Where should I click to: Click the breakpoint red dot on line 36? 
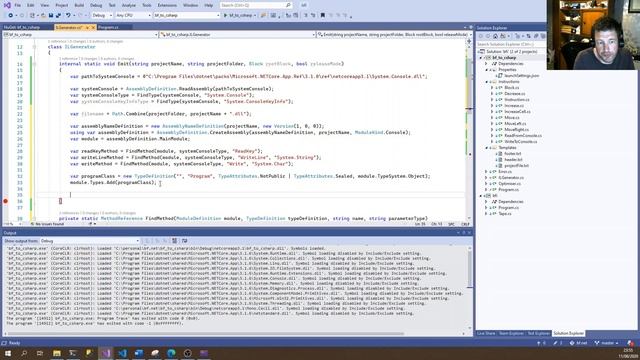tap(6, 201)
